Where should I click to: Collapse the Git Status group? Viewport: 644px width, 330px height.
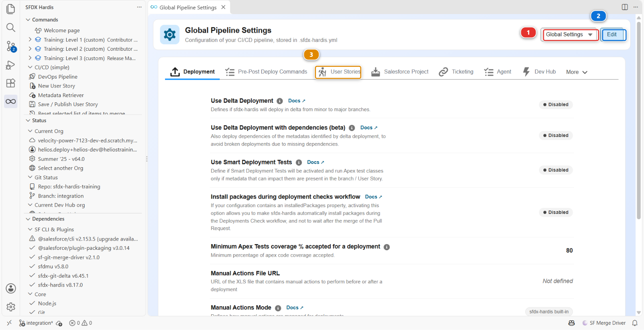30,177
